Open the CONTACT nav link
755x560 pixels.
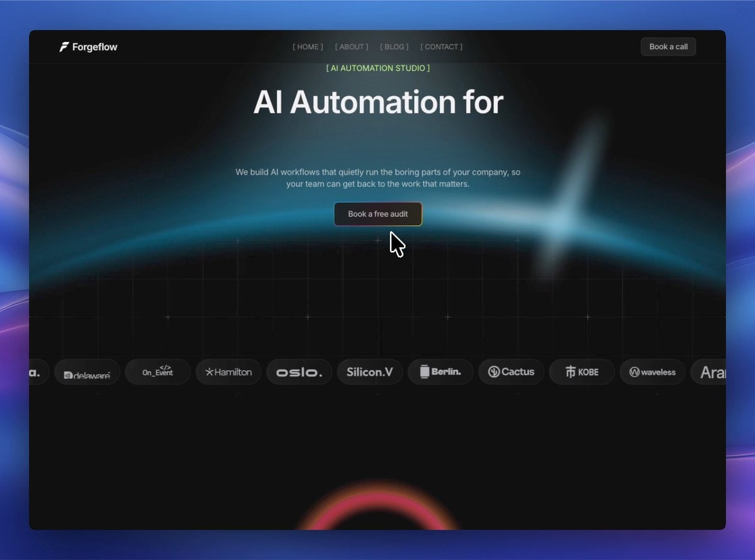[441, 47]
